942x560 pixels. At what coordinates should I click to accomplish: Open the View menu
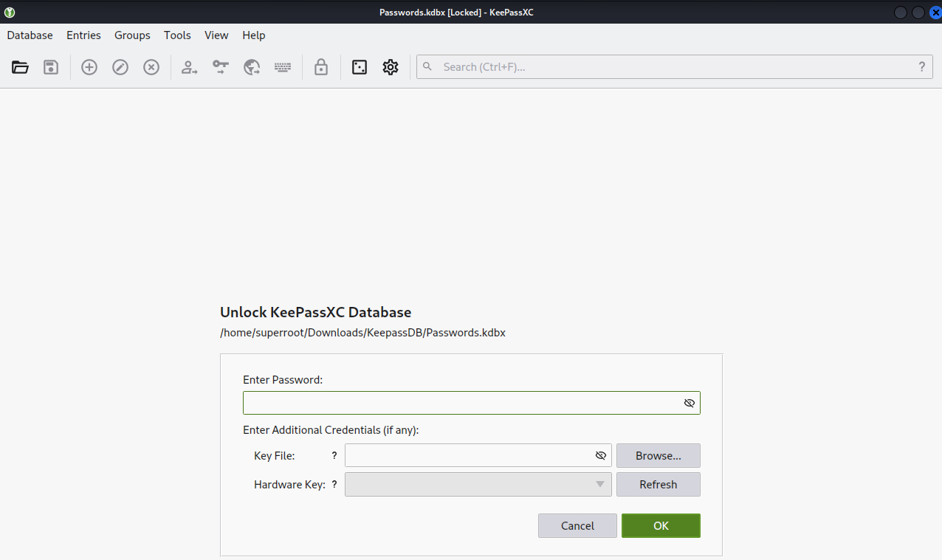[216, 35]
